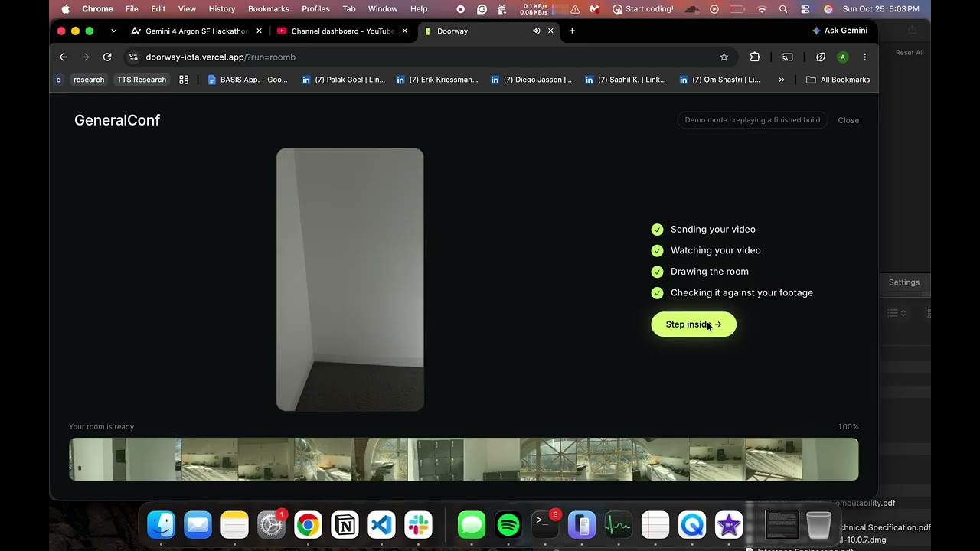Open a new Chrome tab
Viewport: 980px width, 551px height.
click(x=572, y=31)
